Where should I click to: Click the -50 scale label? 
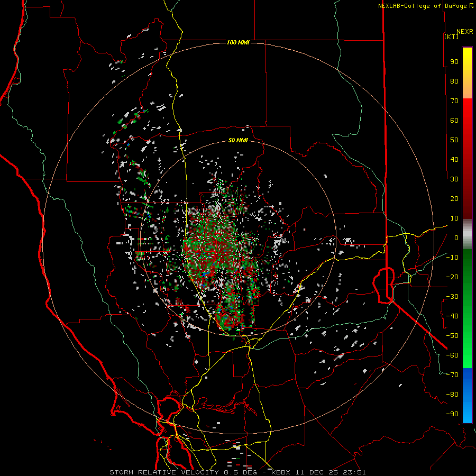point(452,336)
